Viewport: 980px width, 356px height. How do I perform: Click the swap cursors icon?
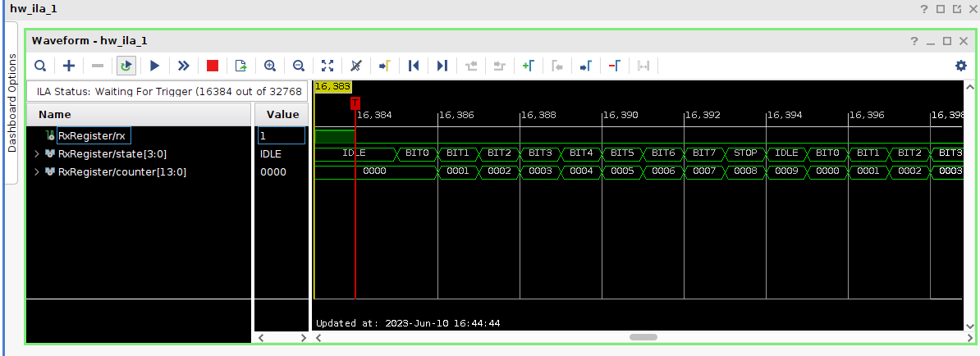pyautogui.click(x=643, y=66)
